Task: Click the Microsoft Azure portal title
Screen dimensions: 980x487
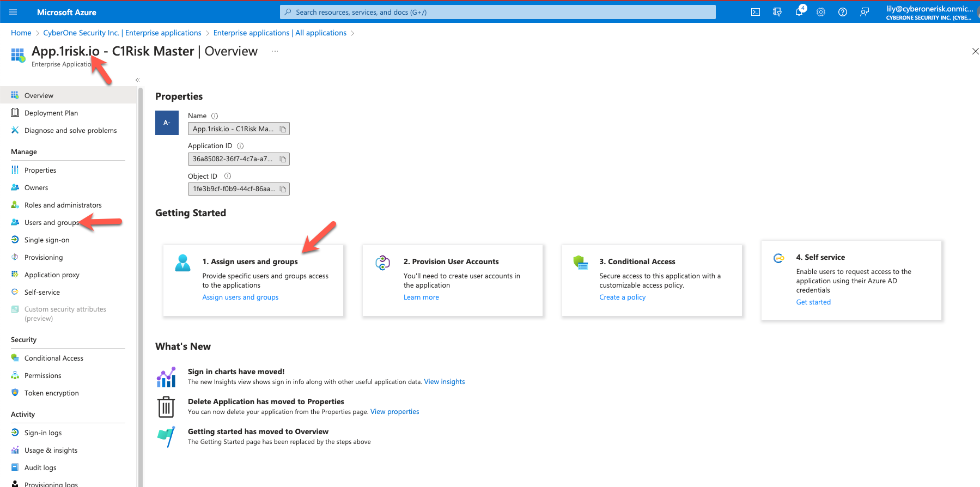Action: click(x=66, y=12)
